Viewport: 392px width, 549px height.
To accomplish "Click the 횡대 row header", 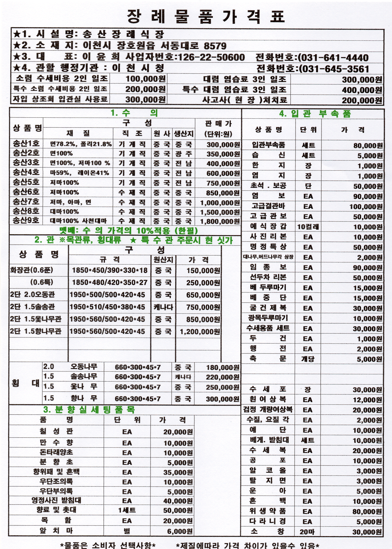I will point(25,383).
